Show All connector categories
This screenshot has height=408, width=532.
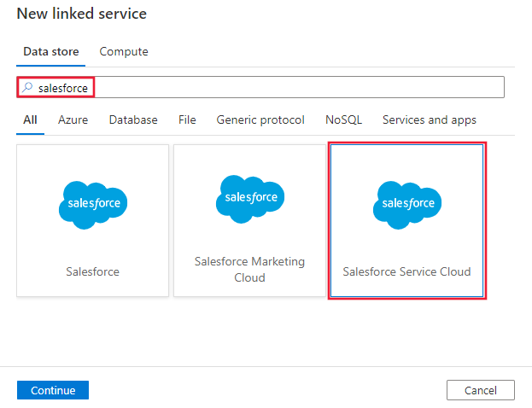(30, 119)
